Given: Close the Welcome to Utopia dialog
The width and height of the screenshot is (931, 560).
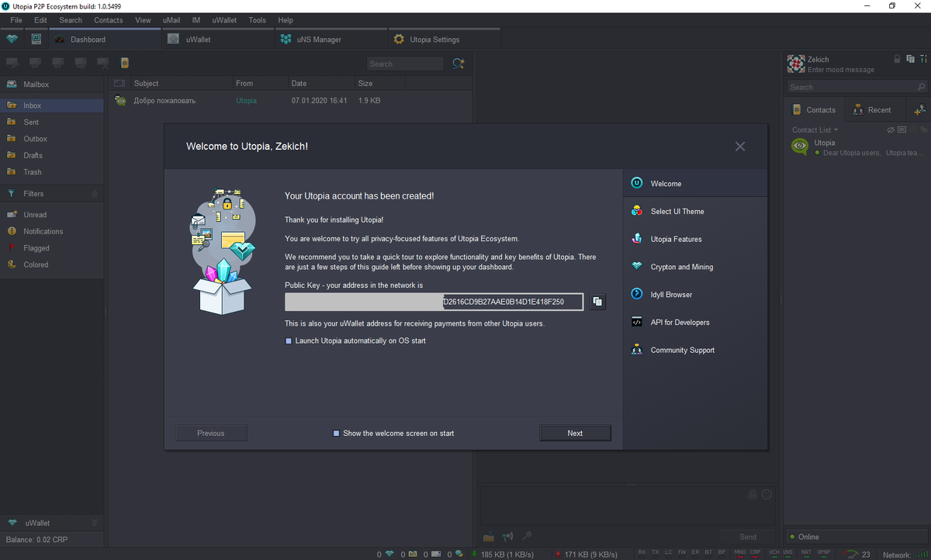Looking at the screenshot, I should 739,146.
